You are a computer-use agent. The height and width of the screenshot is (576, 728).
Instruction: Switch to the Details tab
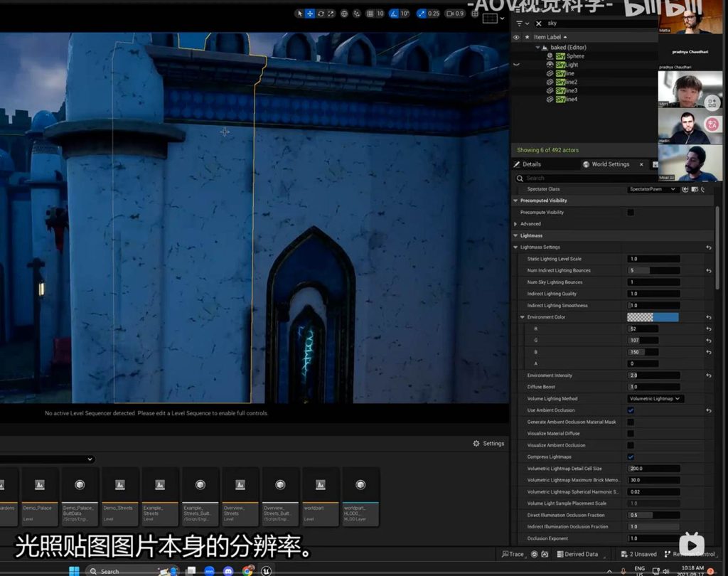pos(531,164)
